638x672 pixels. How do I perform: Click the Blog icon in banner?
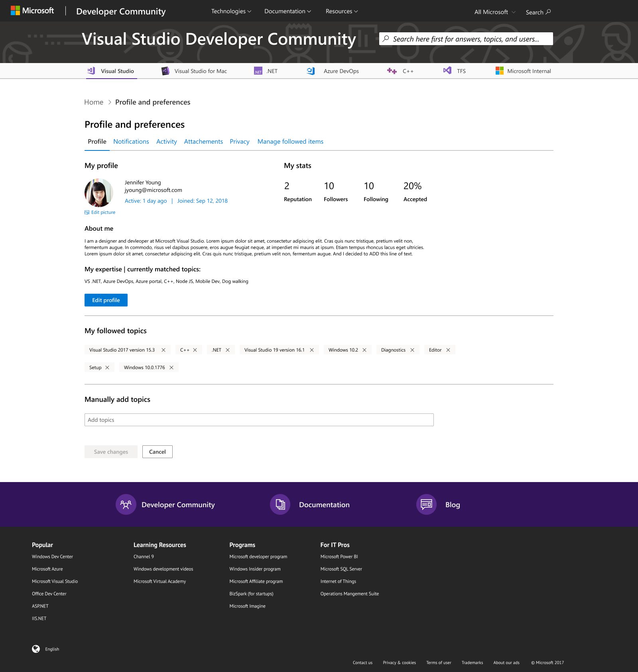[x=427, y=504]
